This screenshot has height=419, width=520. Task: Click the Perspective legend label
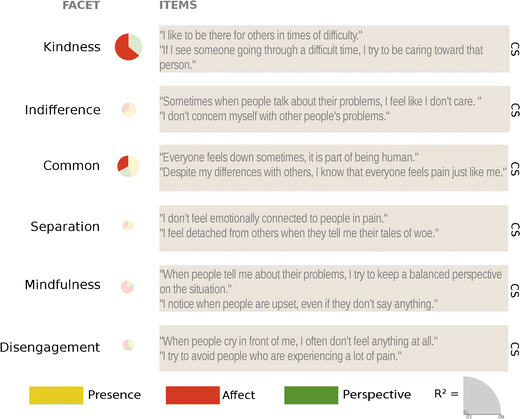(x=377, y=395)
